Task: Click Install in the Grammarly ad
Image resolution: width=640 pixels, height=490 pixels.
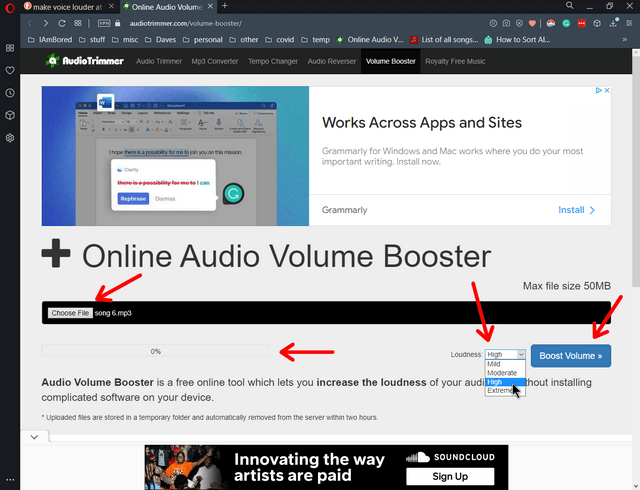Action: [x=576, y=210]
